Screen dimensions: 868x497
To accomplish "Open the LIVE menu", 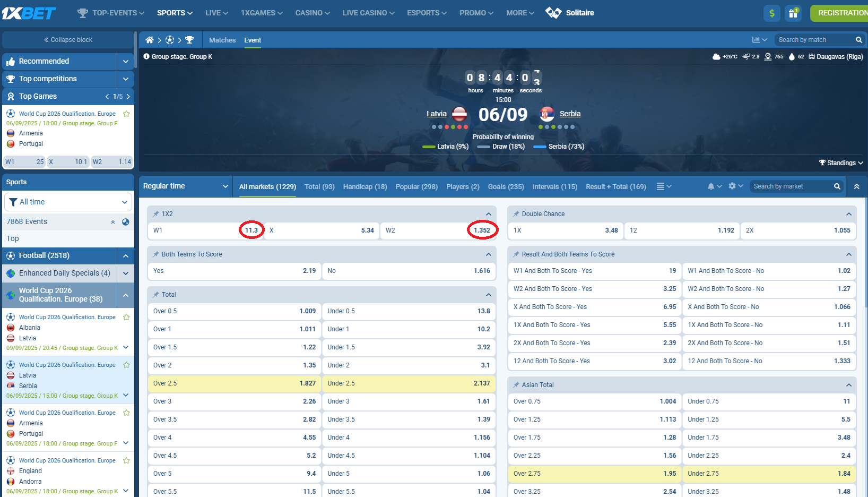I will [216, 13].
